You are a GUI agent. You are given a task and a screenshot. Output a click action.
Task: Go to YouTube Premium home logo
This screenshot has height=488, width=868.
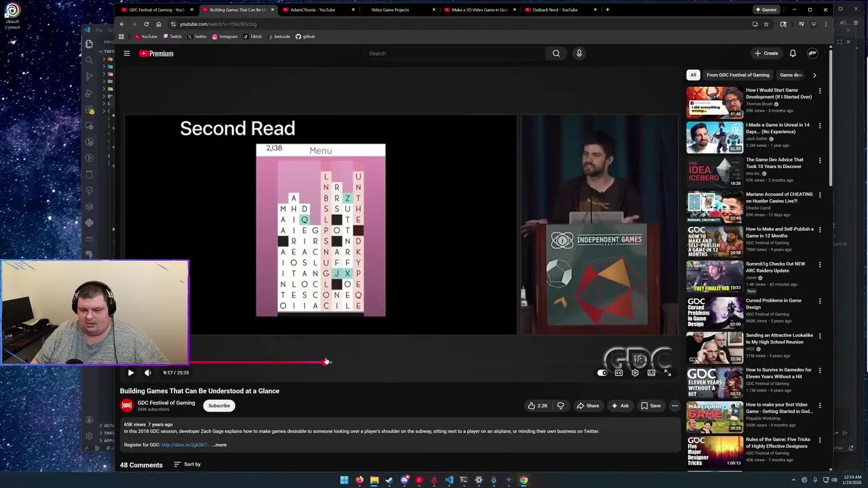(157, 54)
